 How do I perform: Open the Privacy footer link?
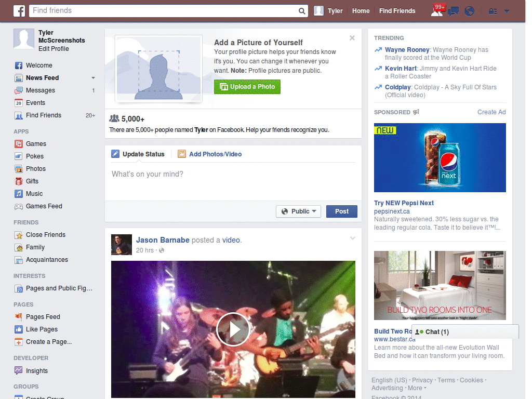(x=422, y=380)
